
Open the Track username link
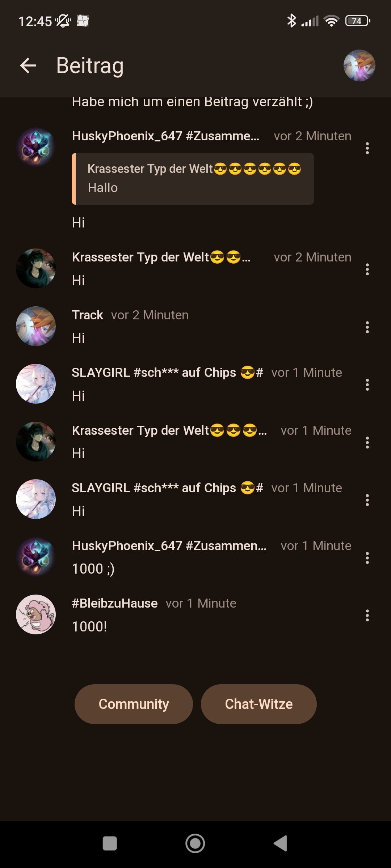coord(88,315)
